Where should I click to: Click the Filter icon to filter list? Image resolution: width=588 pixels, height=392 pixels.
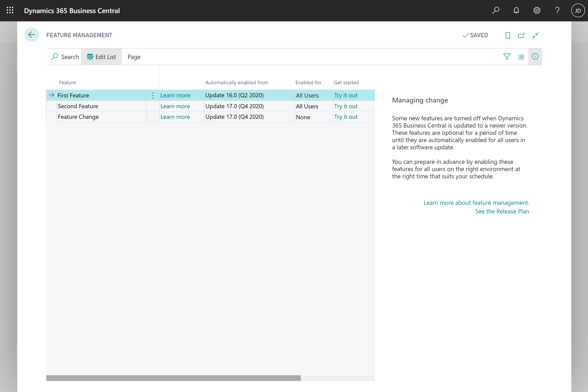click(x=507, y=56)
